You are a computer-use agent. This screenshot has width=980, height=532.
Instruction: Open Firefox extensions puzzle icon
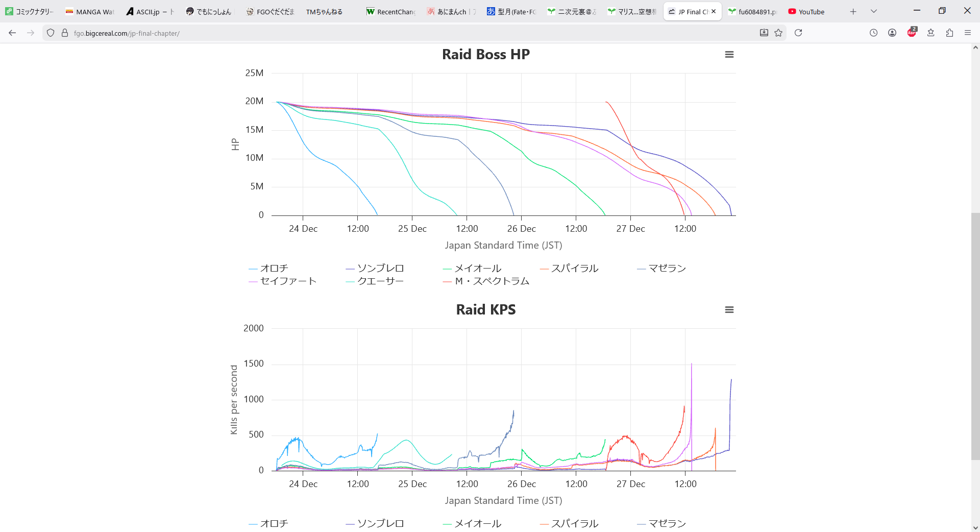tap(949, 33)
